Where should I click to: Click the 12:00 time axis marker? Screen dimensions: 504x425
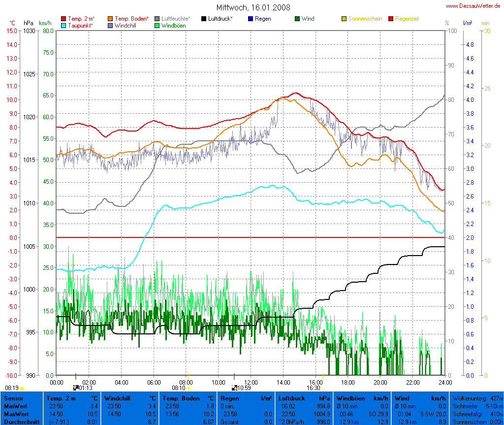pyautogui.click(x=251, y=382)
